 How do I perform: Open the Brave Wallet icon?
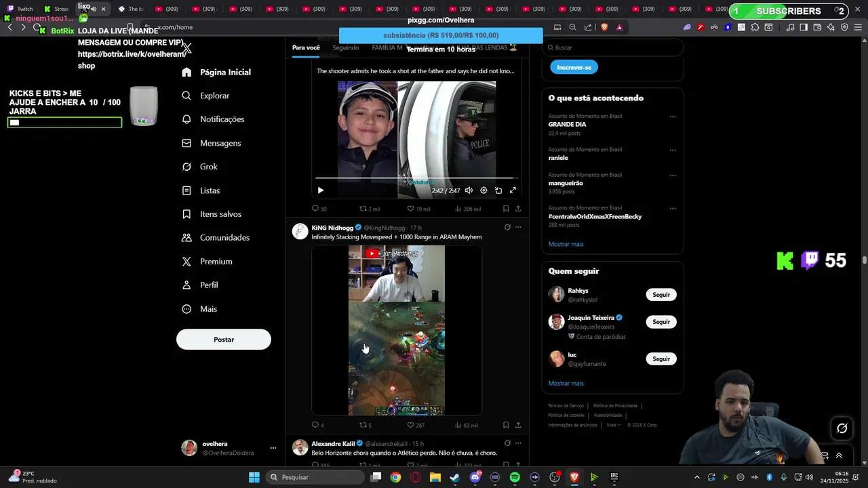click(x=817, y=27)
